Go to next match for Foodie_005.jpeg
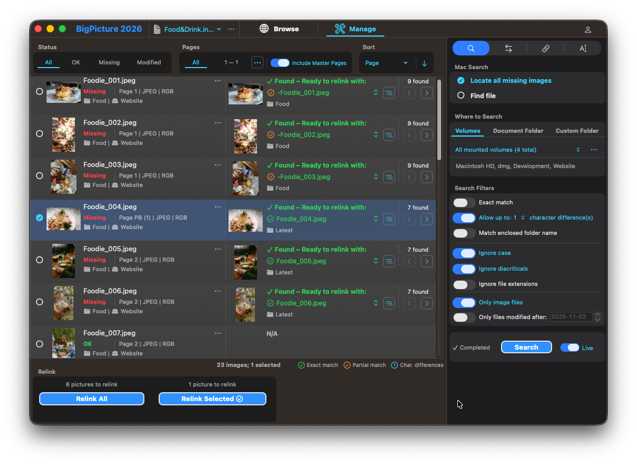This screenshot has height=464, width=637. (426, 261)
